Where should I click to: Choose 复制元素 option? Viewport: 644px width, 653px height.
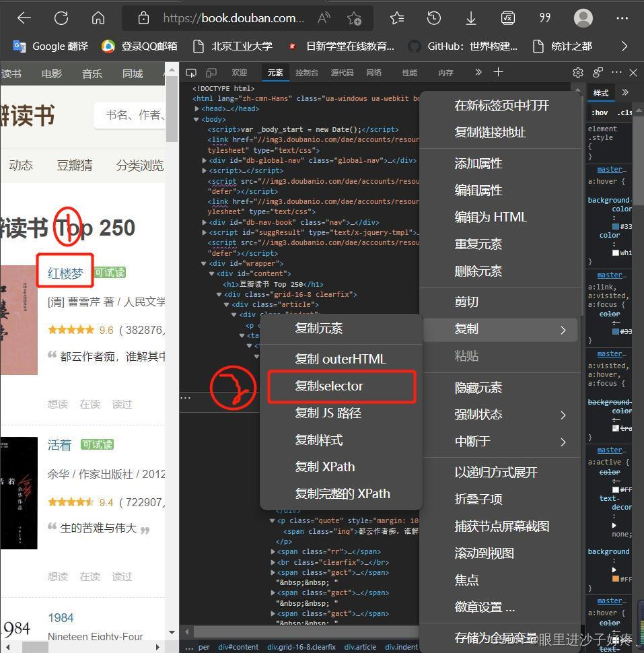pos(341,328)
